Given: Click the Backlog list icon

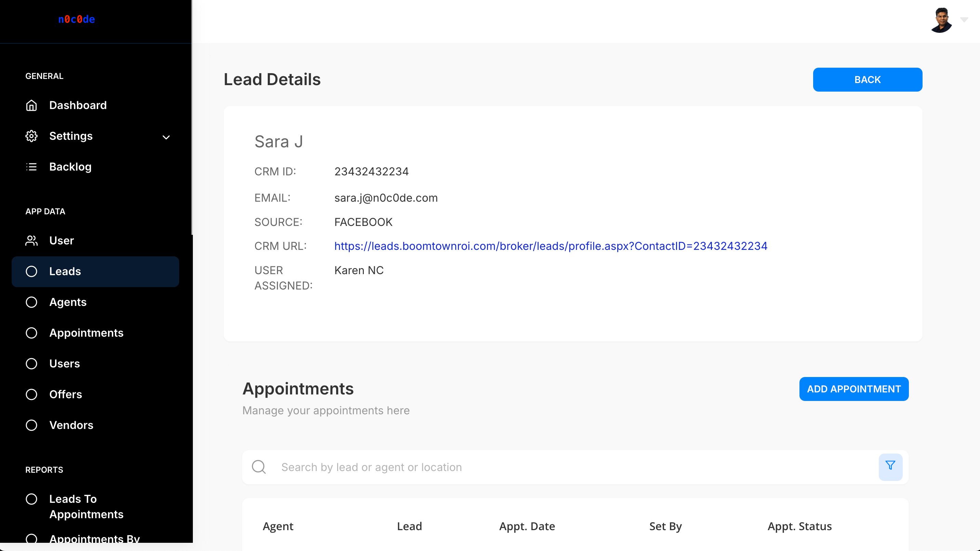Looking at the screenshot, I should 31,167.
